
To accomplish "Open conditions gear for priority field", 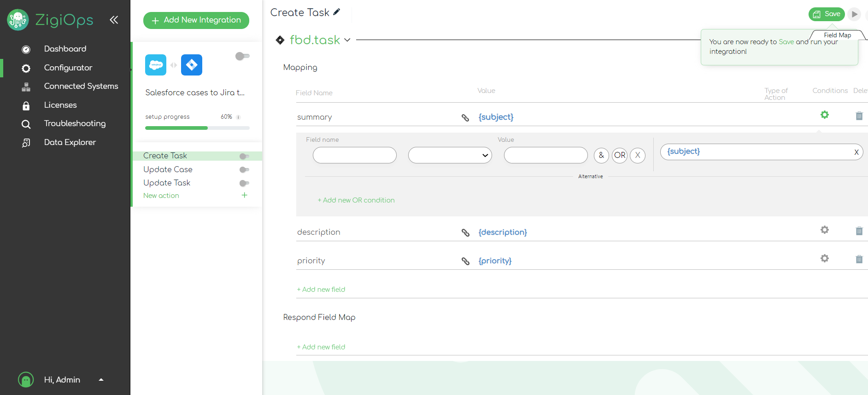I will [825, 258].
